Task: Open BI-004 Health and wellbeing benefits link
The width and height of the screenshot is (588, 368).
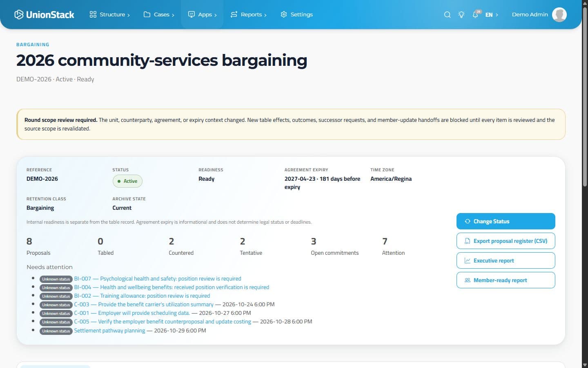Action: (171, 287)
